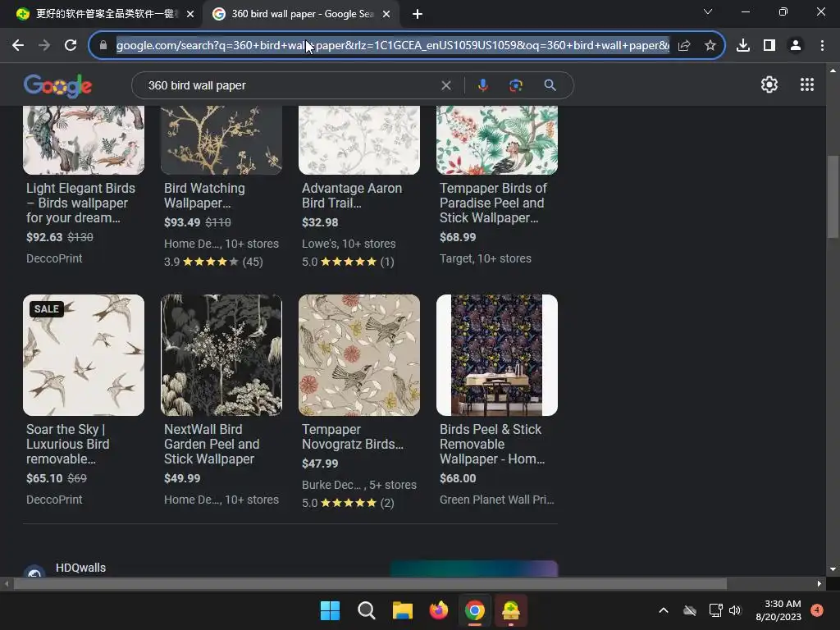
Task: Go to Google home via logo
Action: pyautogui.click(x=58, y=86)
